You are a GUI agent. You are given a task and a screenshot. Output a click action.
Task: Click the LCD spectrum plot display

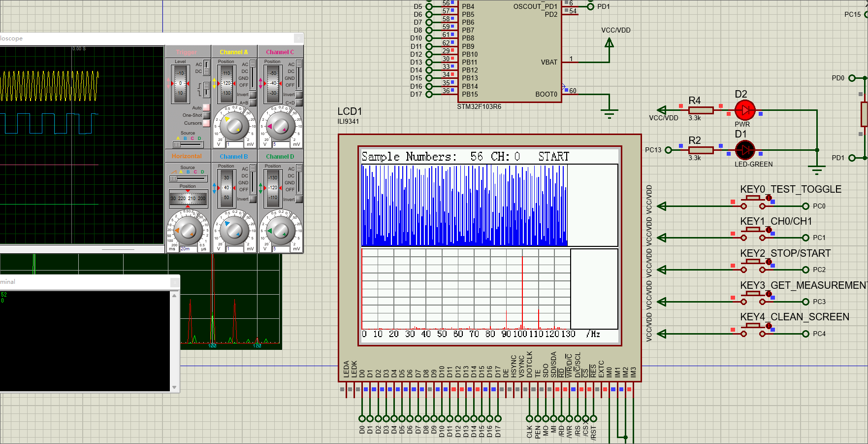466,289
